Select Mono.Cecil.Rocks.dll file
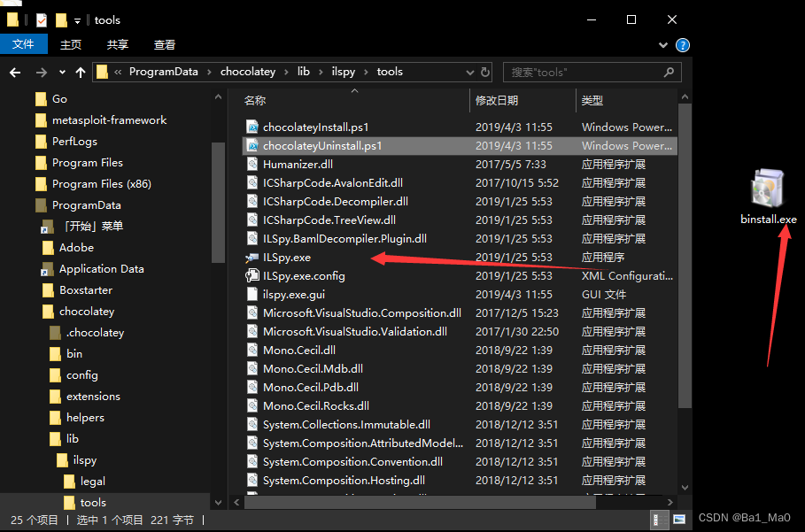This screenshot has height=532, width=805. pyautogui.click(x=316, y=405)
